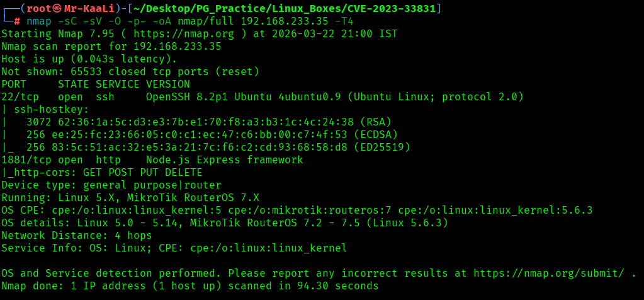Click the Nmap done summary line
This screenshot has height=300, width=644.
pyautogui.click(x=189, y=286)
